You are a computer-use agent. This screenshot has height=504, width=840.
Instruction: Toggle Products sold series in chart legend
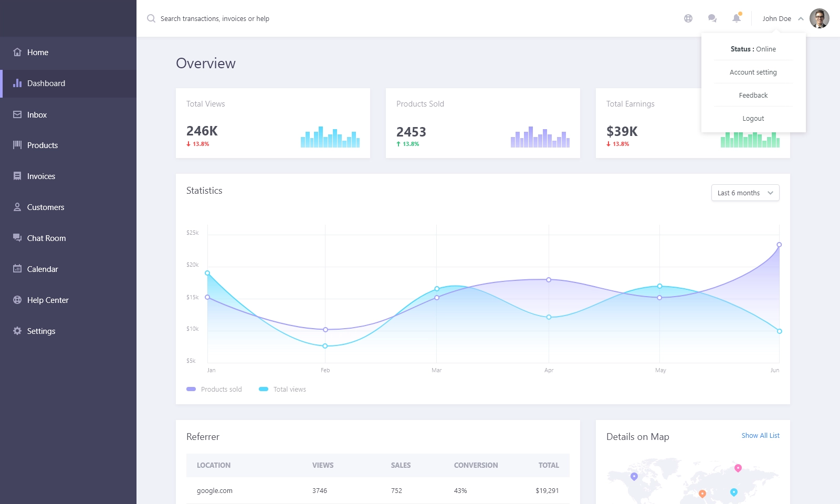pyautogui.click(x=214, y=389)
